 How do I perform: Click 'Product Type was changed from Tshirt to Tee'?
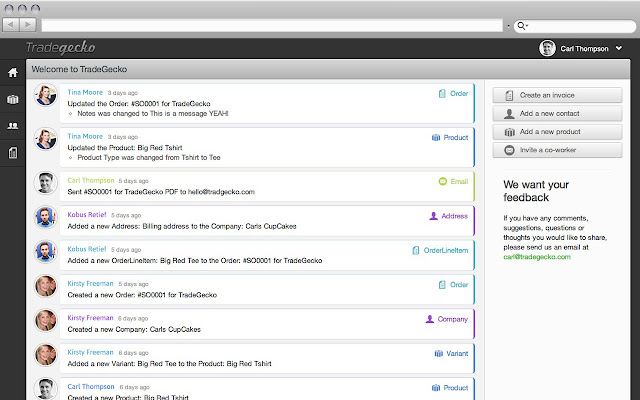(149, 158)
